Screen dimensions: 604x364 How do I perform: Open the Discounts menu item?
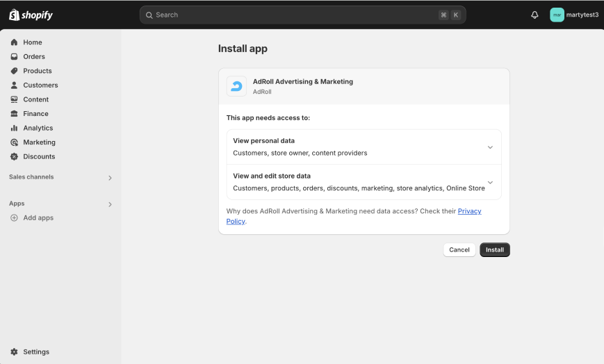(39, 156)
